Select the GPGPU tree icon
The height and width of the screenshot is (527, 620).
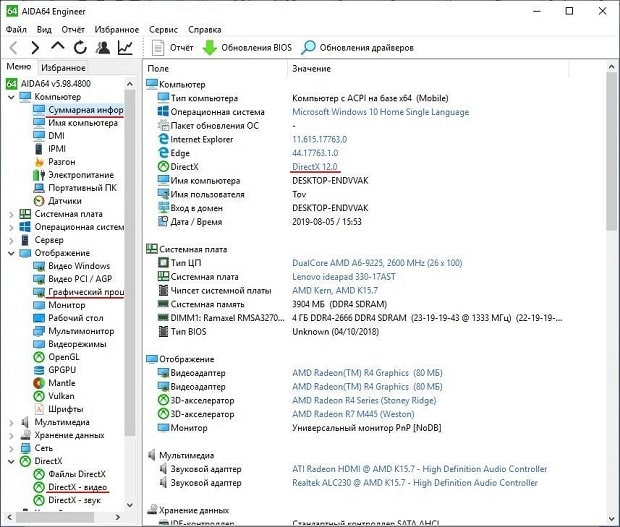click(x=39, y=370)
